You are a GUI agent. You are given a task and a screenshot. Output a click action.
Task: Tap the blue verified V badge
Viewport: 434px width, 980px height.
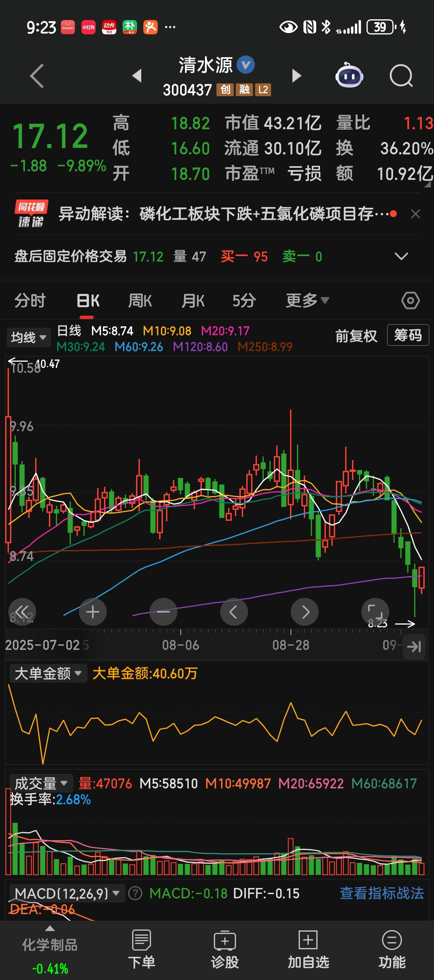point(246,65)
